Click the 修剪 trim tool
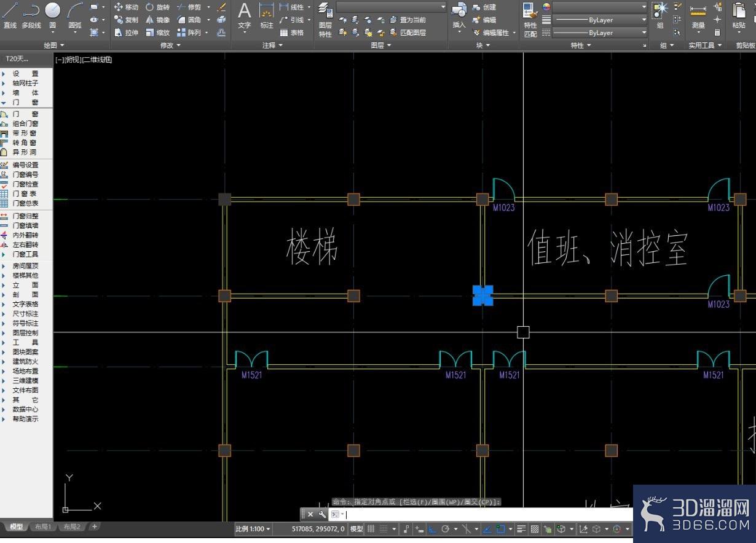The image size is (756, 543). 189,7
